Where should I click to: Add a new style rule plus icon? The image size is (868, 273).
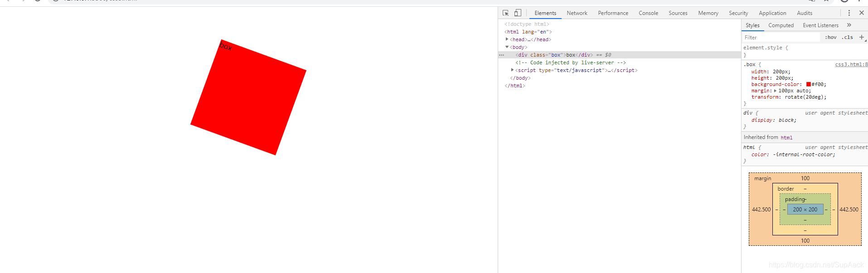(x=862, y=37)
